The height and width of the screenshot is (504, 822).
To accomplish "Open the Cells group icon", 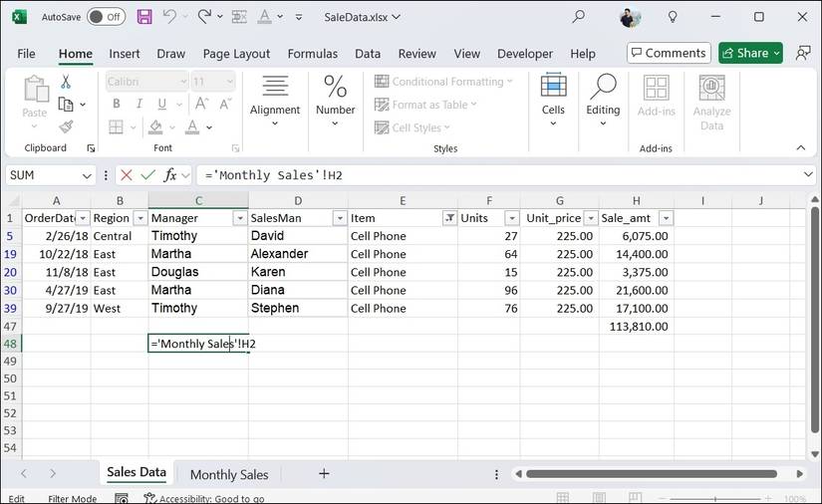I will coord(553,87).
